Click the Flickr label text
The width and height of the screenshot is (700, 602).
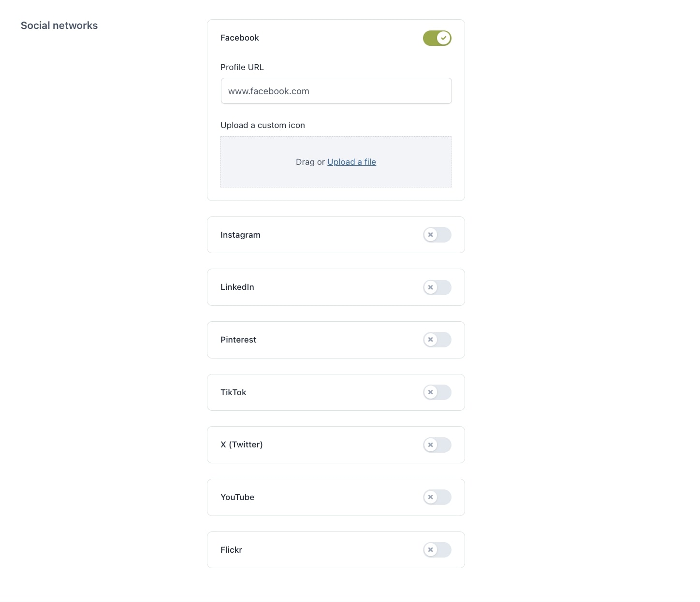coord(231,550)
